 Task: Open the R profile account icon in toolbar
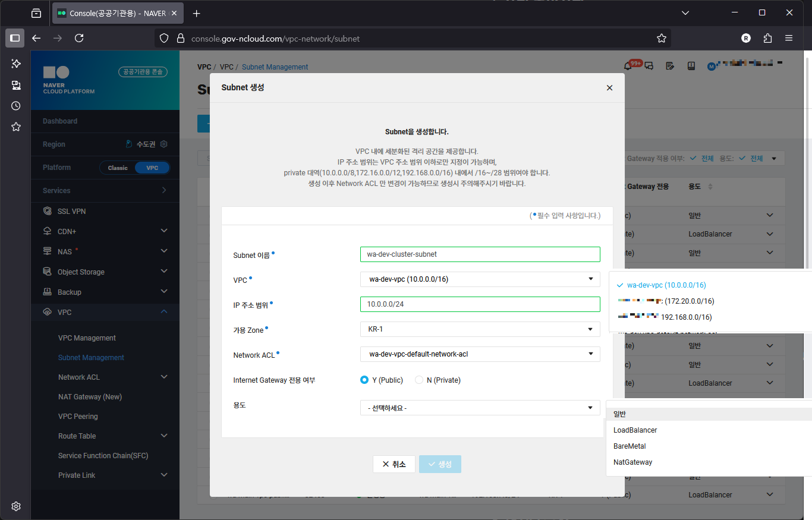coord(746,38)
